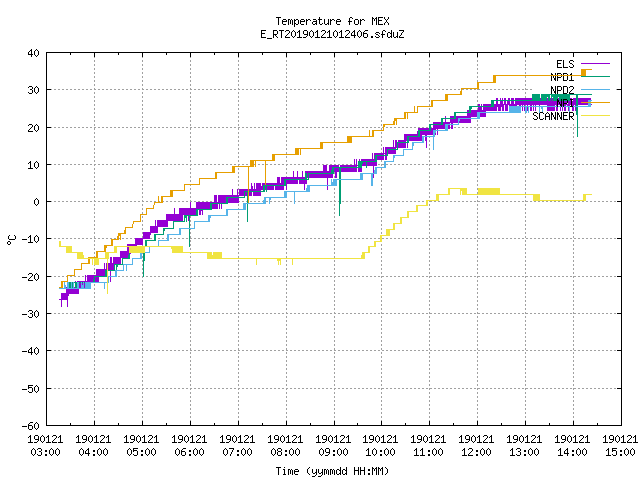Click the y-axis value 30
The width and height of the screenshot is (640, 480).
[x=33, y=90]
